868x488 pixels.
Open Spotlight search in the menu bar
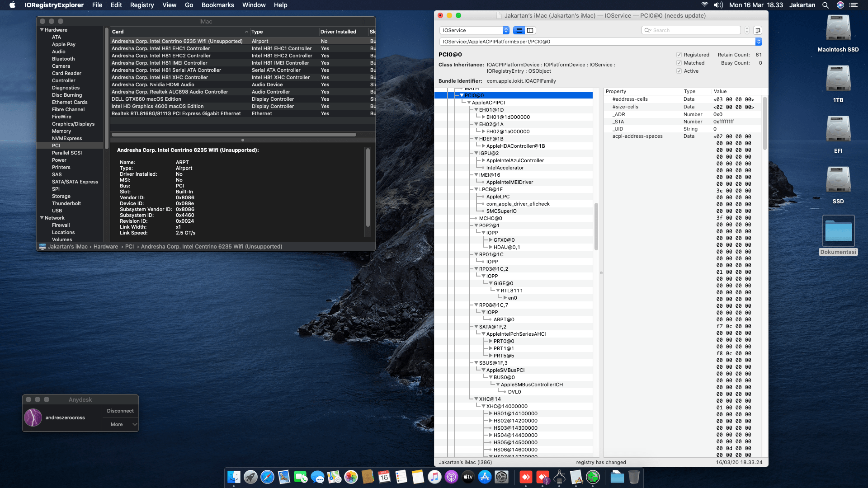pyautogui.click(x=826, y=5)
